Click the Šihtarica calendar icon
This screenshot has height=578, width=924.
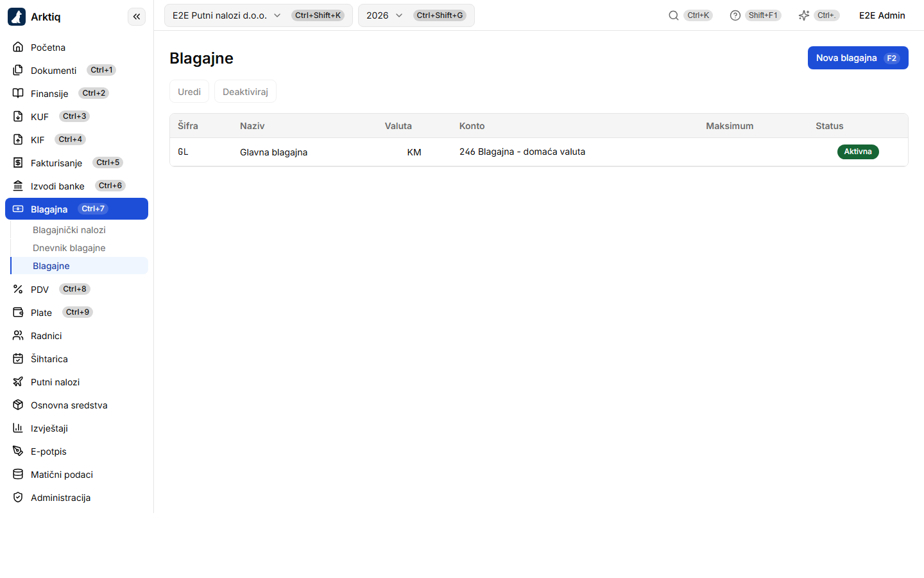tap(18, 358)
